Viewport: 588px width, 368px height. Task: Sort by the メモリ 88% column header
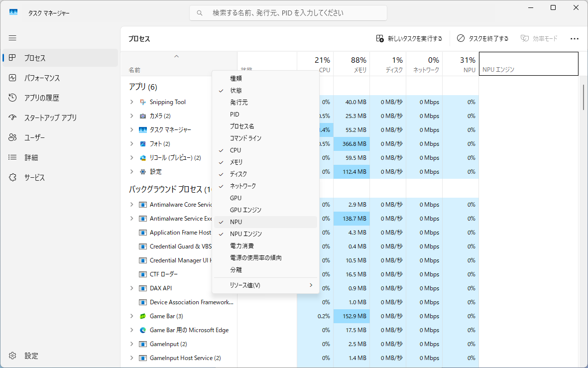pyautogui.click(x=352, y=64)
